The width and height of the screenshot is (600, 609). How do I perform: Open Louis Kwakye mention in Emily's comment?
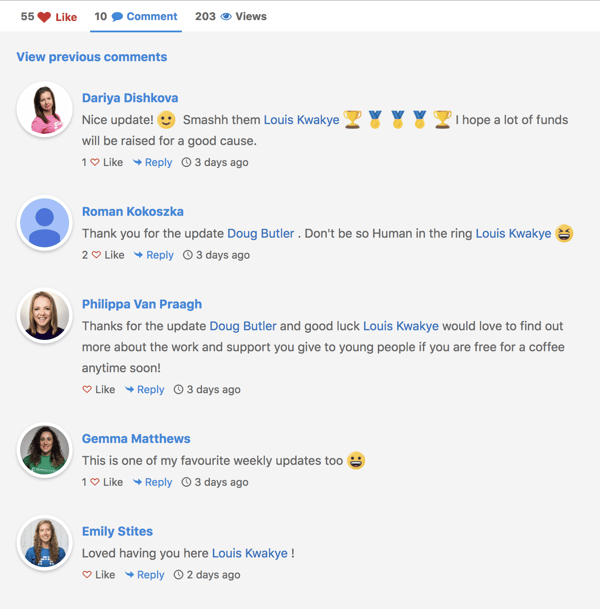click(x=250, y=553)
